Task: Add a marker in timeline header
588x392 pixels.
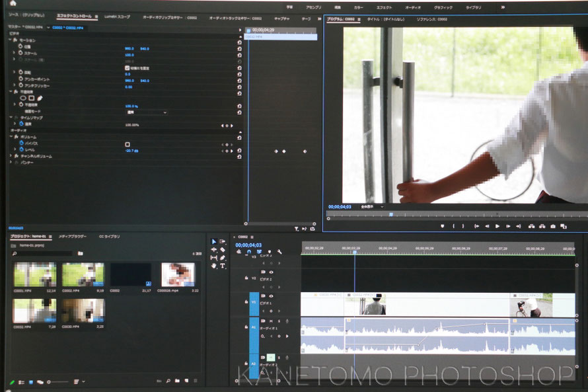Action: click(x=270, y=252)
